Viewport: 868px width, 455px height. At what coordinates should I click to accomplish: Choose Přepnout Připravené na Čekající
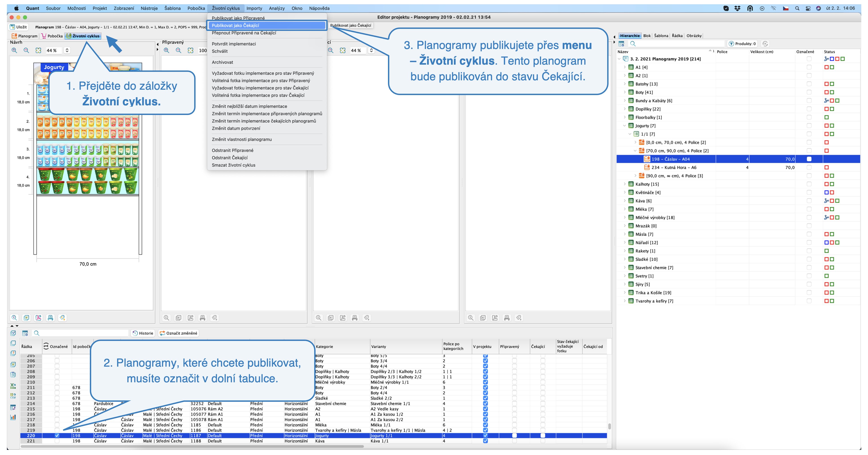click(x=244, y=33)
